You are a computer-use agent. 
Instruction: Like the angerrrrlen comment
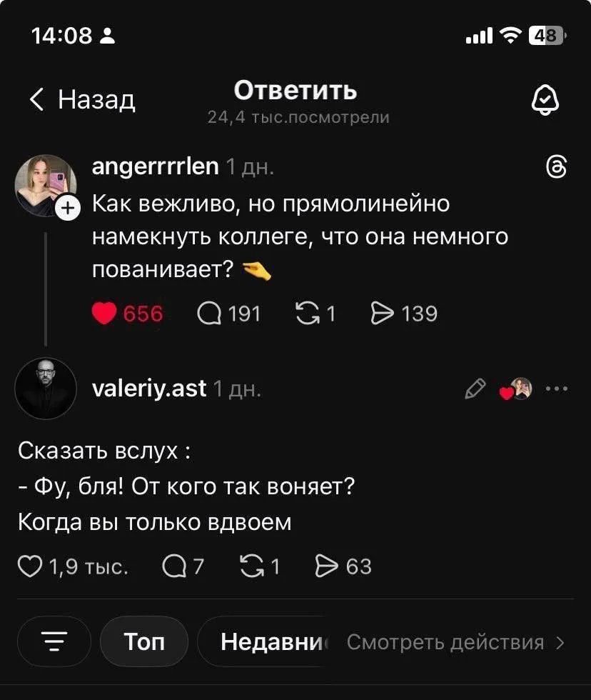(x=106, y=313)
